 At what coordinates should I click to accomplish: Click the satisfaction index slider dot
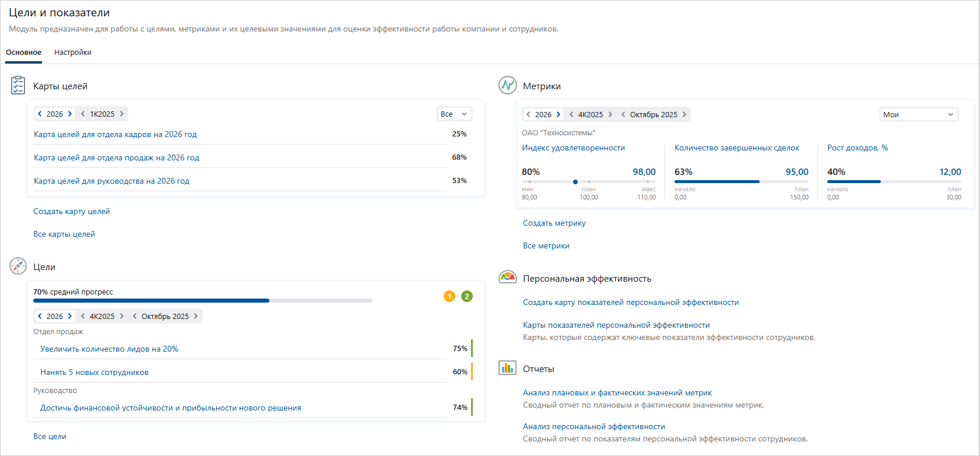point(575,182)
